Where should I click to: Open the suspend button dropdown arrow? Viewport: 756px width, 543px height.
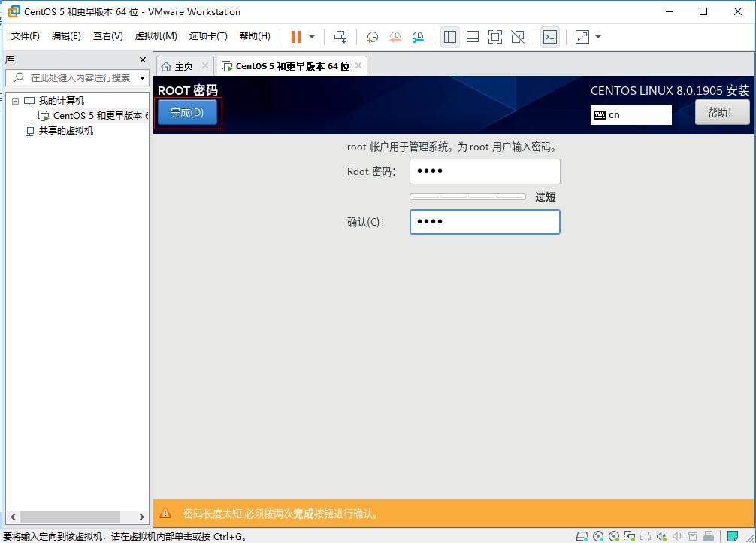[x=311, y=36]
